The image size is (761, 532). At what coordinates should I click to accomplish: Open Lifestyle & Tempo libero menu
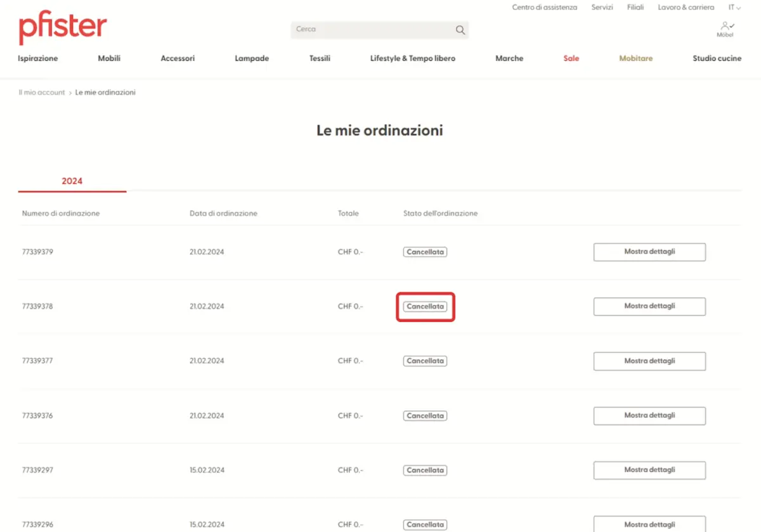[x=413, y=58]
